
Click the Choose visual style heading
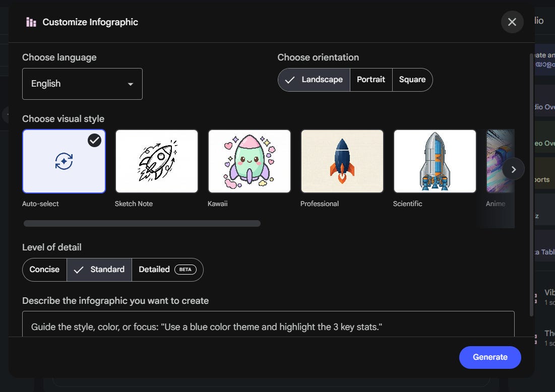coord(64,119)
